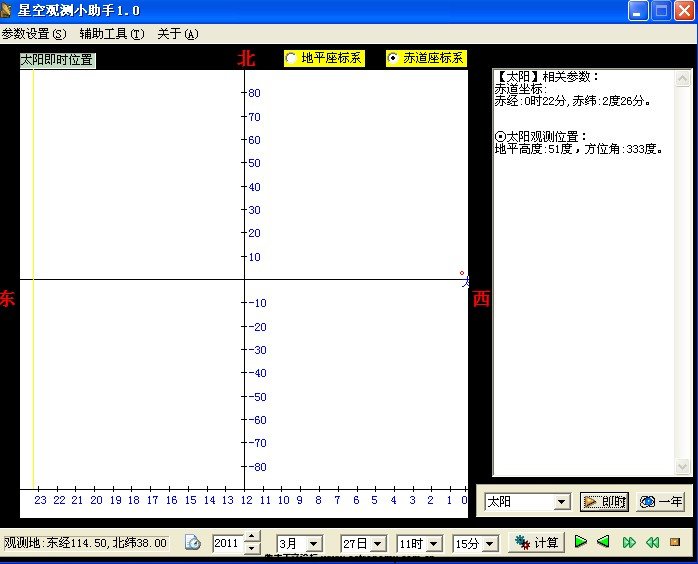The height and width of the screenshot is (564, 698).
Task: Expand the 3月 month dropdown
Action: [313, 544]
